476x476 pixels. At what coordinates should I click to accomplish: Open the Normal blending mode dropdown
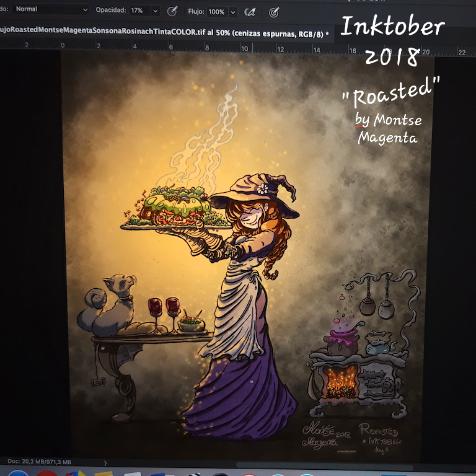51,11
